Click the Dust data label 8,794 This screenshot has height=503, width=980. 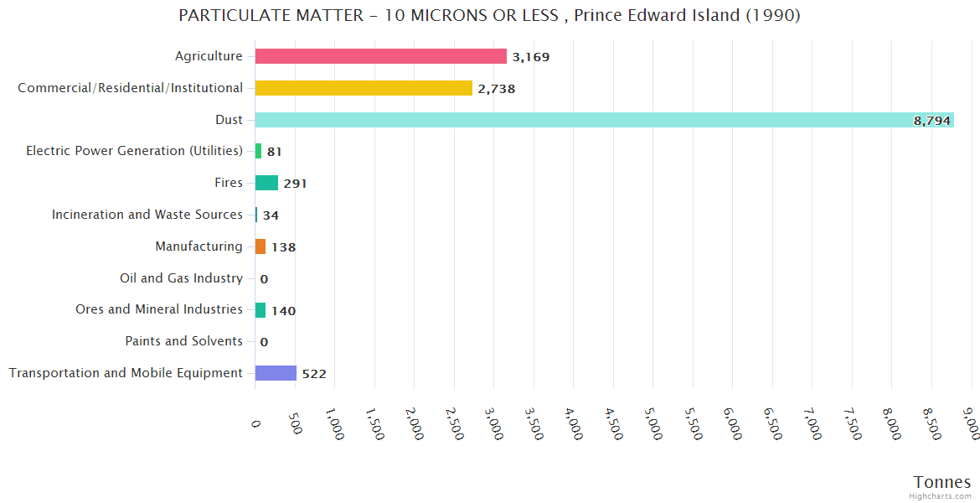(931, 121)
